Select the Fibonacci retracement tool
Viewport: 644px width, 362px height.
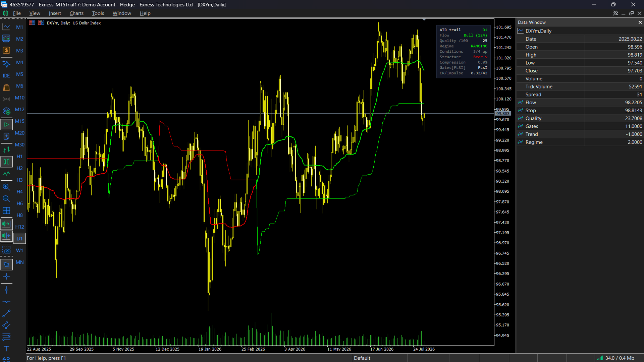click(6, 337)
